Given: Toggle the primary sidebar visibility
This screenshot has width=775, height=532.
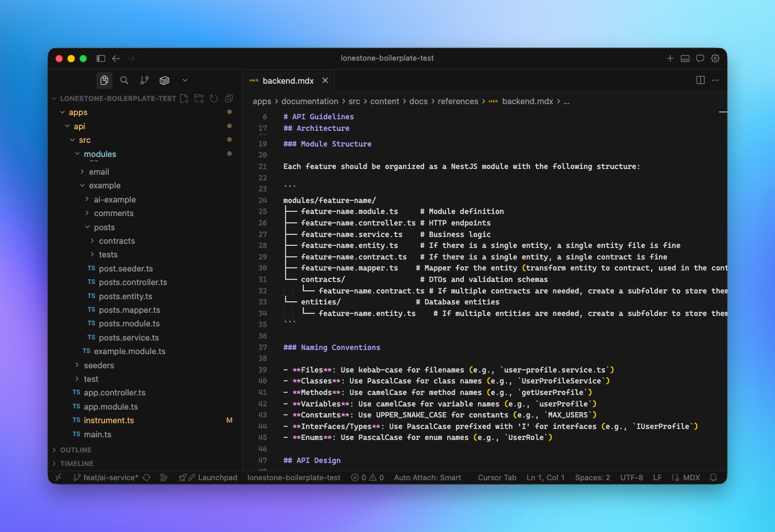Looking at the screenshot, I should pos(101,58).
